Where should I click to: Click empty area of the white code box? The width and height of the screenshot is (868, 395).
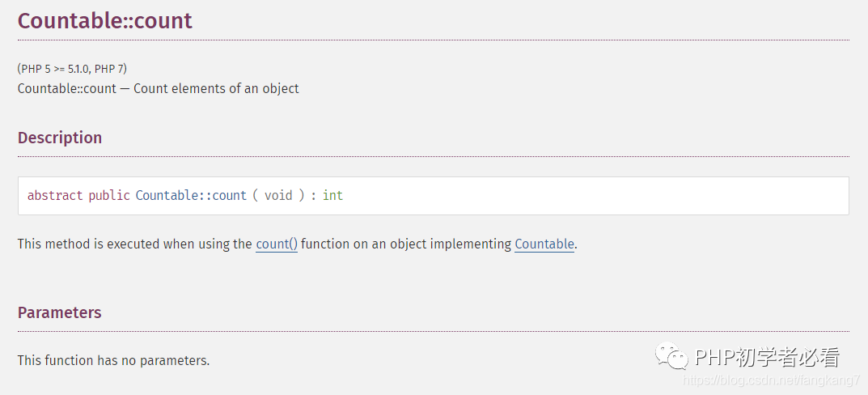[x=599, y=196]
